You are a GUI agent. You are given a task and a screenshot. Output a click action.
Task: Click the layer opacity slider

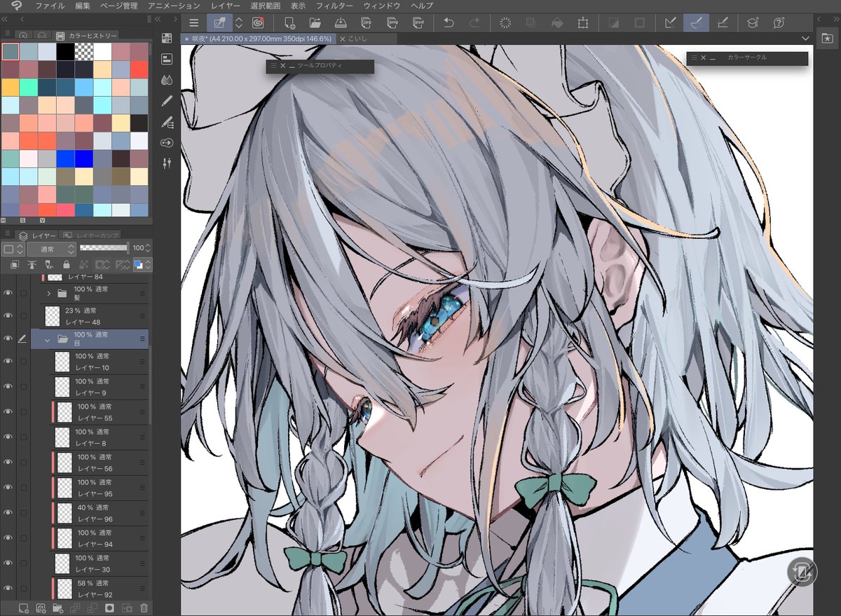(x=104, y=248)
